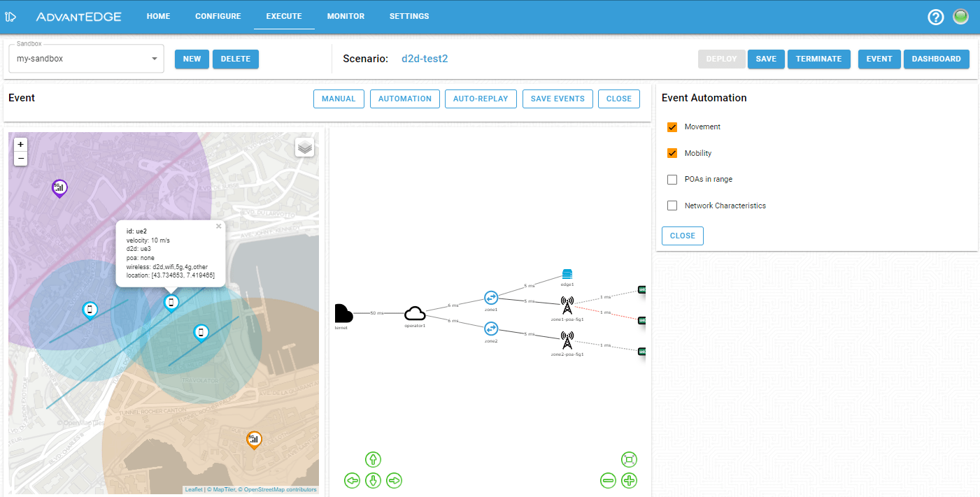The image size is (980, 497).
Task: Click the TERMINATE button
Action: (x=819, y=59)
